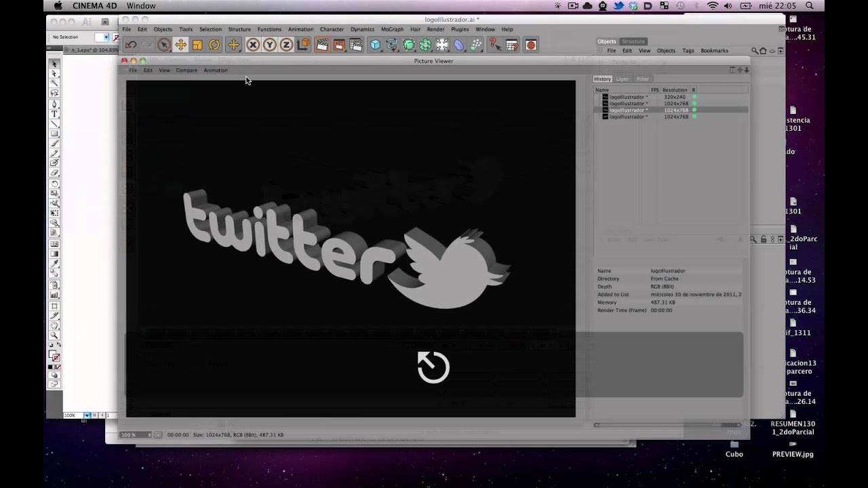Viewport: 868px width, 488px height.
Task: Click the Render View clapperboard icon
Action: tap(322, 45)
